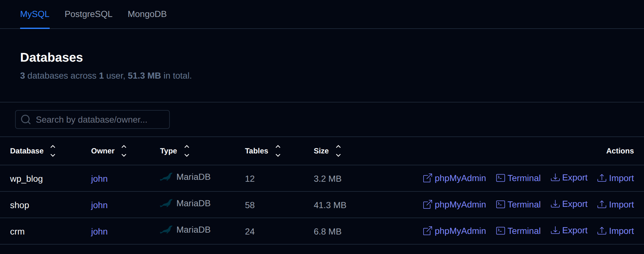The image size is (644, 254).
Task: Sort by Tables column arrows
Action: [x=278, y=151]
